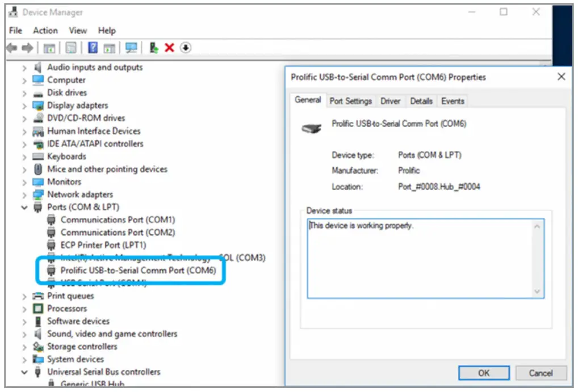Screen dimensions: 578x392
Task: Click the Human Interface Devices icon
Action: pyautogui.click(x=38, y=131)
